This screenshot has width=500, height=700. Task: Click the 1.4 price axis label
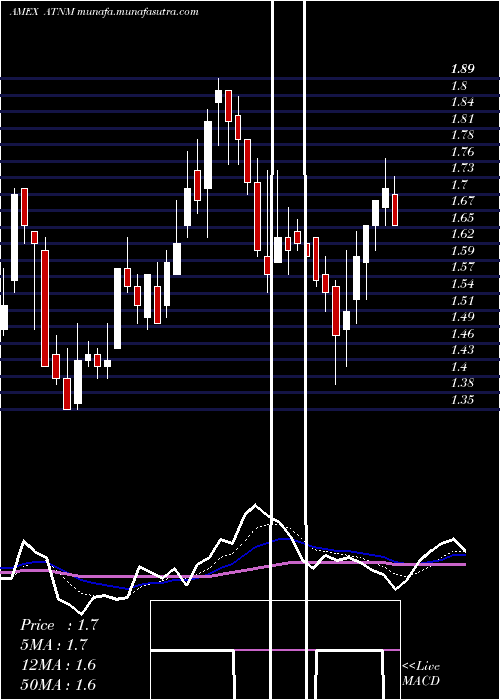point(459,367)
